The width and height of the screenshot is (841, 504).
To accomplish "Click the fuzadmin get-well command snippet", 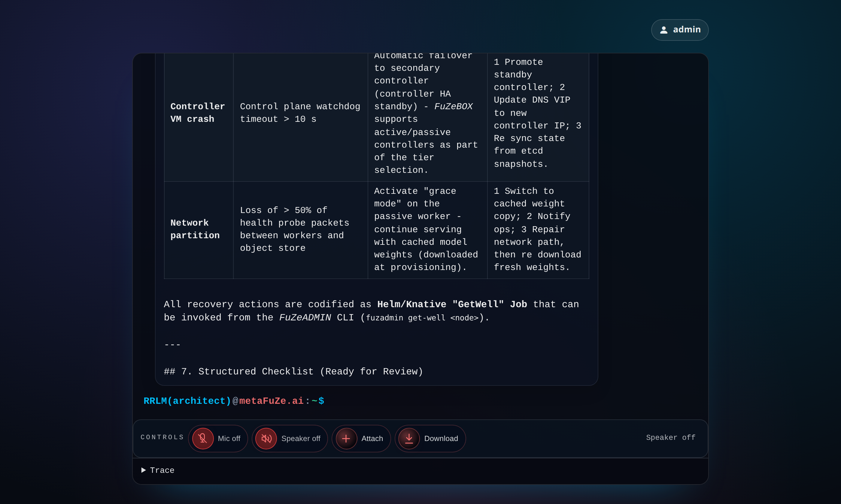I will (x=422, y=318).
